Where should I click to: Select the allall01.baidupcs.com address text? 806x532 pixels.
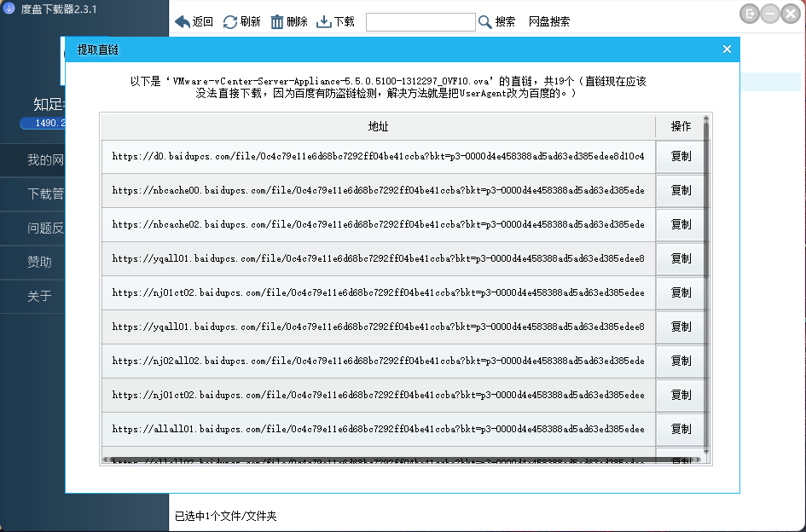point(379,429)
